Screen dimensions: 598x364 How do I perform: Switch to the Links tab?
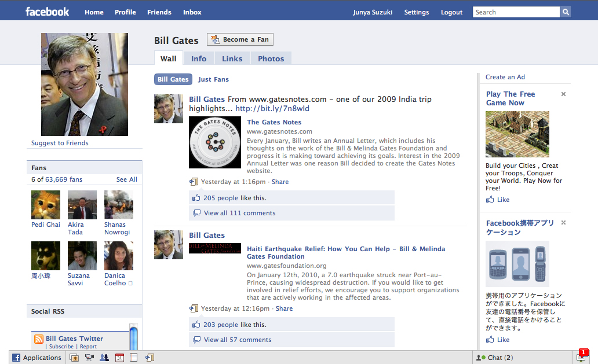[x=232, y=58]
